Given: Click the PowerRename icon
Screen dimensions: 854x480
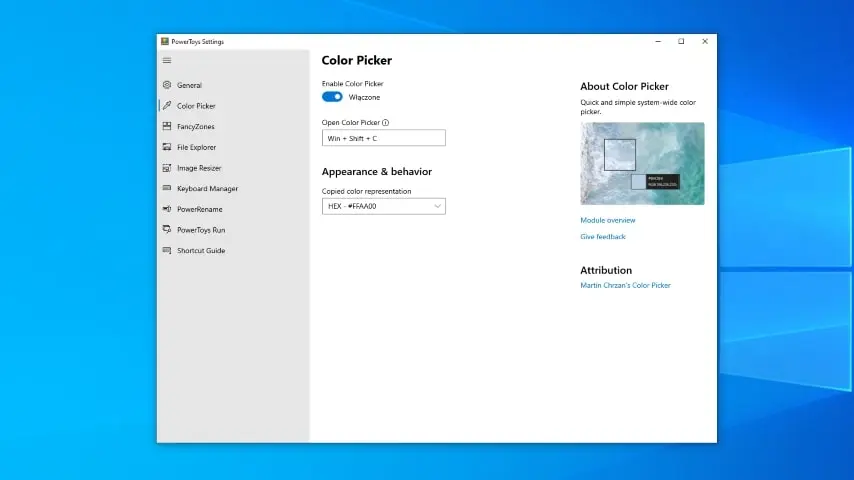Looking at the screenshot, I should [x=167, y=209].
